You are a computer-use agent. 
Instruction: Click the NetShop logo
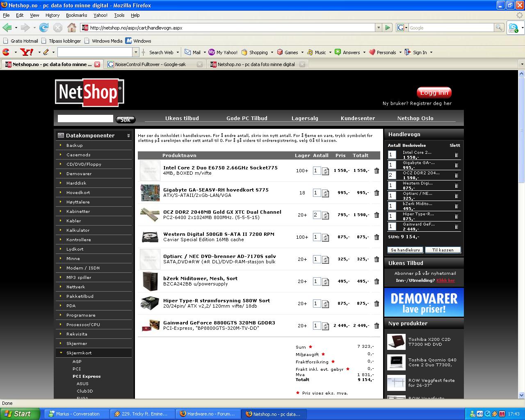pyautogui.click(x=89, y=93)
